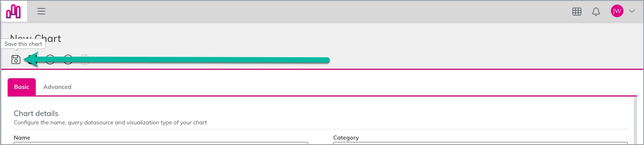Image resolution: width=644 pixels, height=145 pixels.
Task: Click the vertical scrollbar on the right edge
Action: pyautogui.click(x=635, y=120)
